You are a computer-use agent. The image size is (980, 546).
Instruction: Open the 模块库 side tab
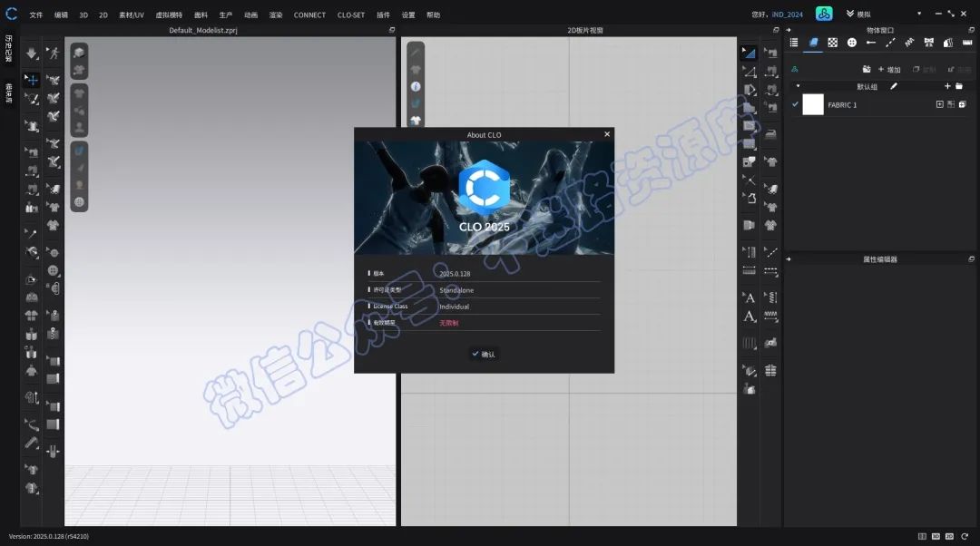[9, 93]
